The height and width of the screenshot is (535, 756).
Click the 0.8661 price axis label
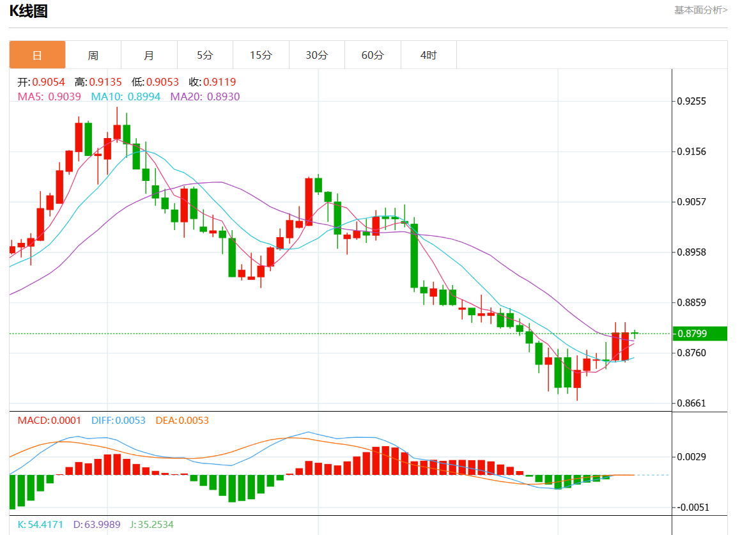pos(691,403)
